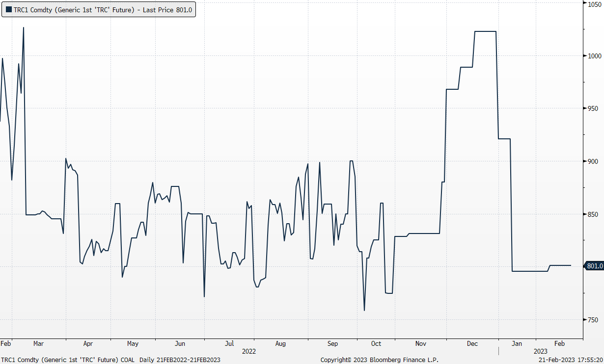The height and width of the screenshot is (364, 604).
Task: Select the legend text 'TRC1 Comdty (Generic 1st 'TRC' Future) - Last Price 801.0'
Action: coord(103,10)
